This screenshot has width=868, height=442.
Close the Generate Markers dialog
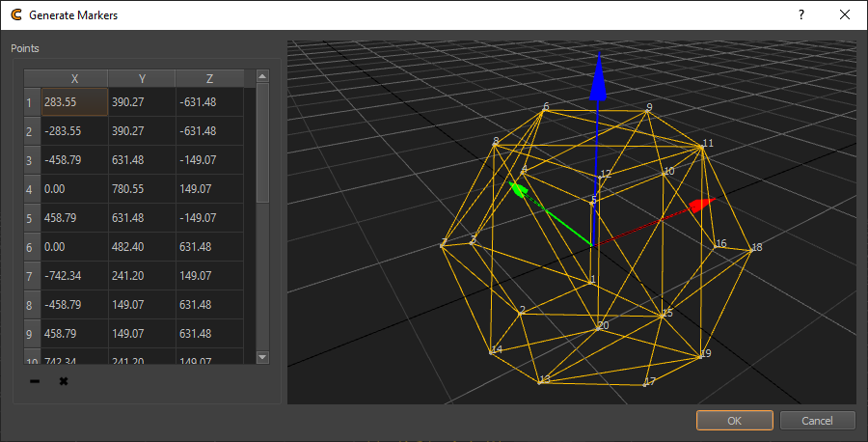[845, 14]
